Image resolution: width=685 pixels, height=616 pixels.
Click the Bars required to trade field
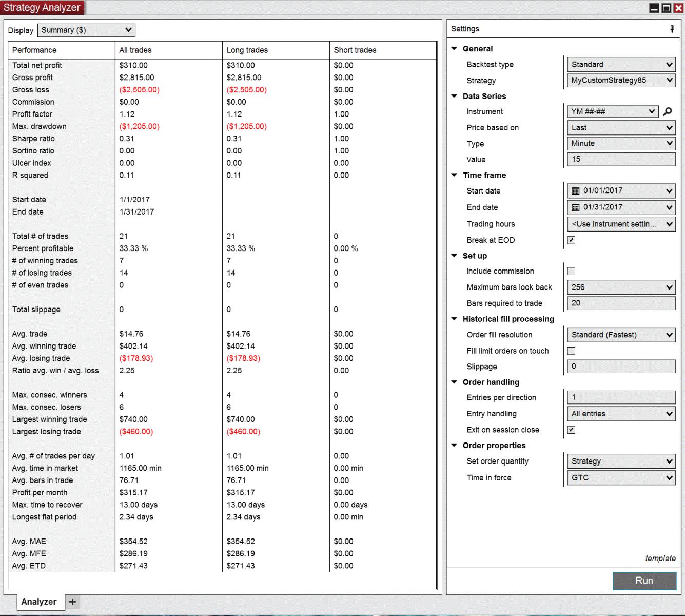(621, 303)
